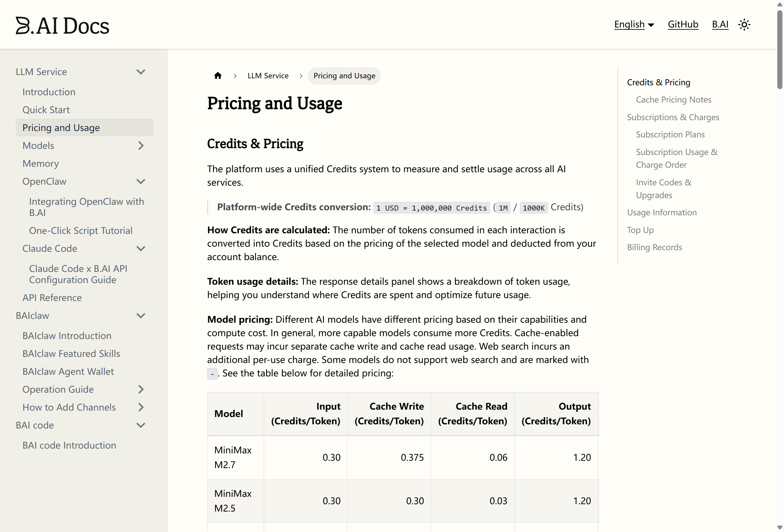The image size is (784, 532).
Task: Jump to Top Up section
Action: [640, 230]
